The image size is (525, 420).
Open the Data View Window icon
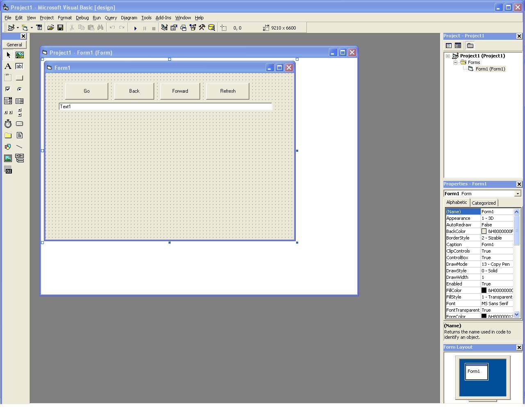point(212,28)
